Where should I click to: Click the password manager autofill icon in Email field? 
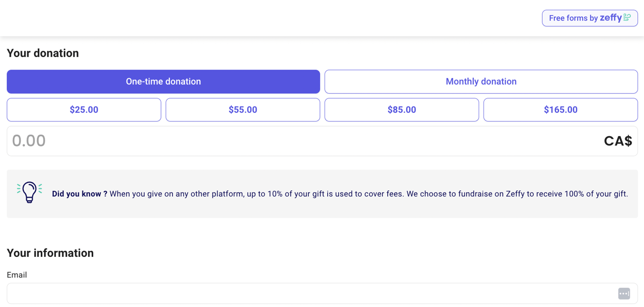tap(624, 293)
